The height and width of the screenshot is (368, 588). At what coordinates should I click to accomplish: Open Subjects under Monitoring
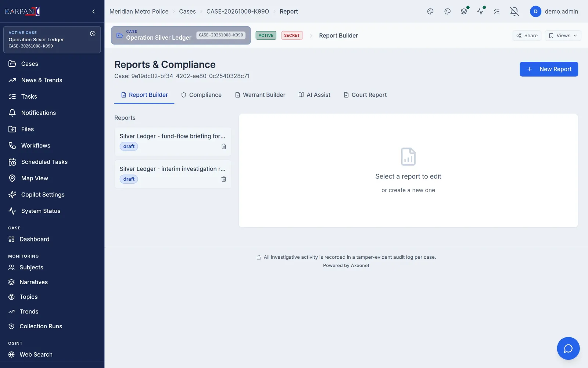tap(52, 268)
